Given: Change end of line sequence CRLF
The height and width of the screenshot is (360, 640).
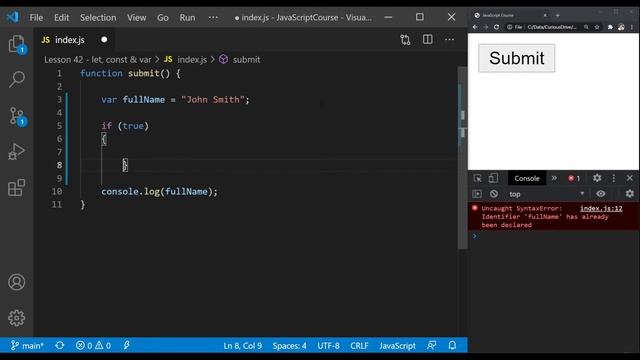Looking at the screenshot, I should coord(359,346).
